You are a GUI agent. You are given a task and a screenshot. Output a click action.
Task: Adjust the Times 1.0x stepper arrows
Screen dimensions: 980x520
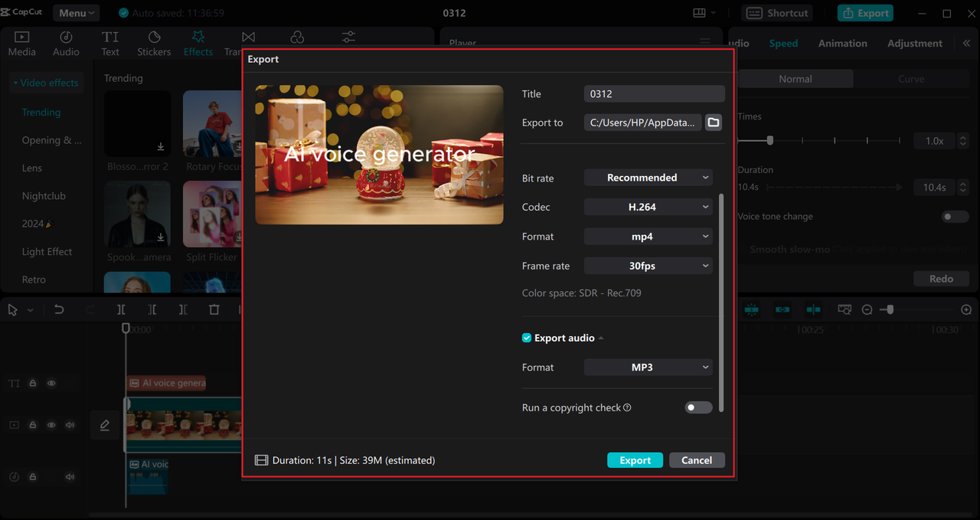coord(963,141)
